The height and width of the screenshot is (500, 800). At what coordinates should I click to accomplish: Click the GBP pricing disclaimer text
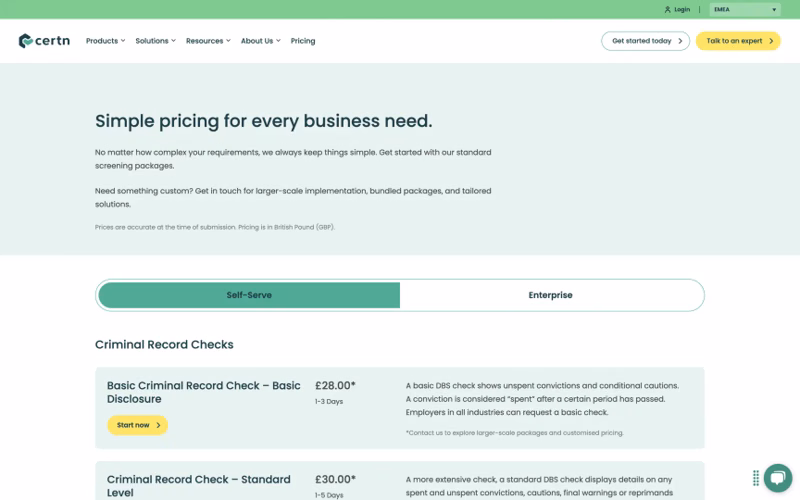(215, 227)
